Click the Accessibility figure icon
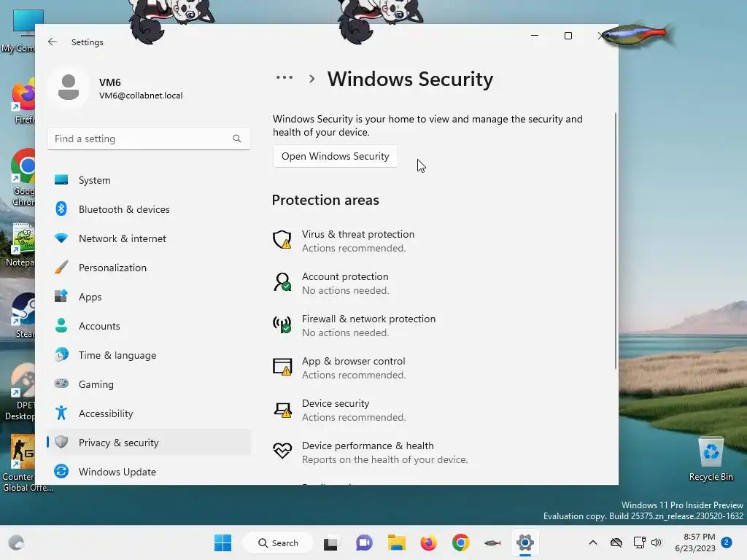 pyautogui.click(x=61, y=413)
